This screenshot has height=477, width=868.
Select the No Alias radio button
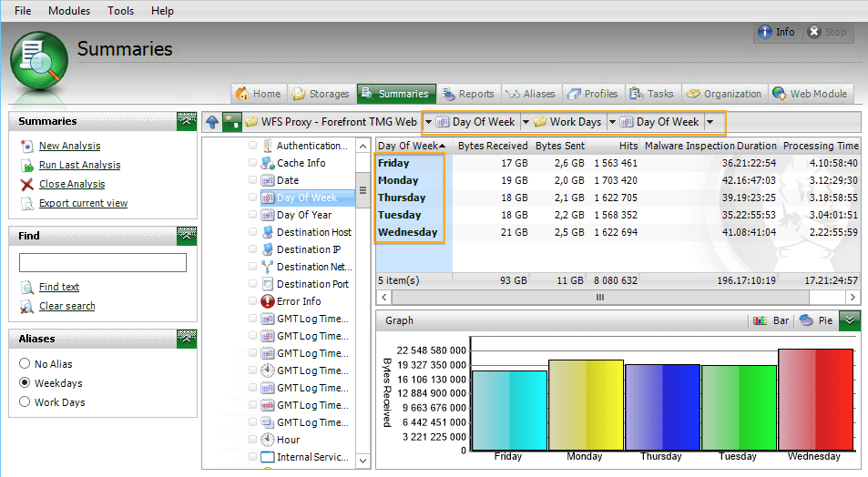coord(25,363)
